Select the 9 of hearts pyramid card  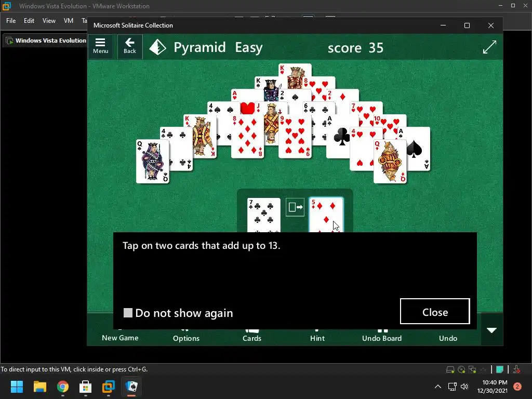click(295, 137)
